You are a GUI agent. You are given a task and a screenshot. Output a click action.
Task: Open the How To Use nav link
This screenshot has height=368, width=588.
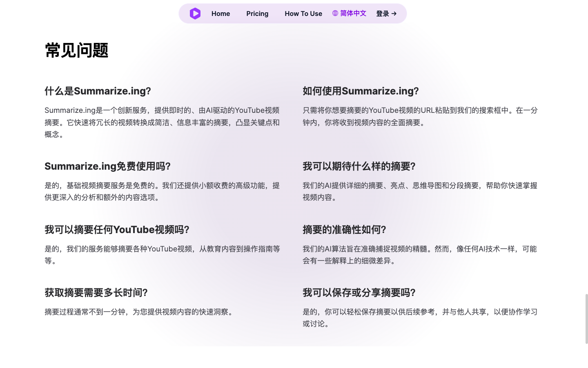click(303, 13)
